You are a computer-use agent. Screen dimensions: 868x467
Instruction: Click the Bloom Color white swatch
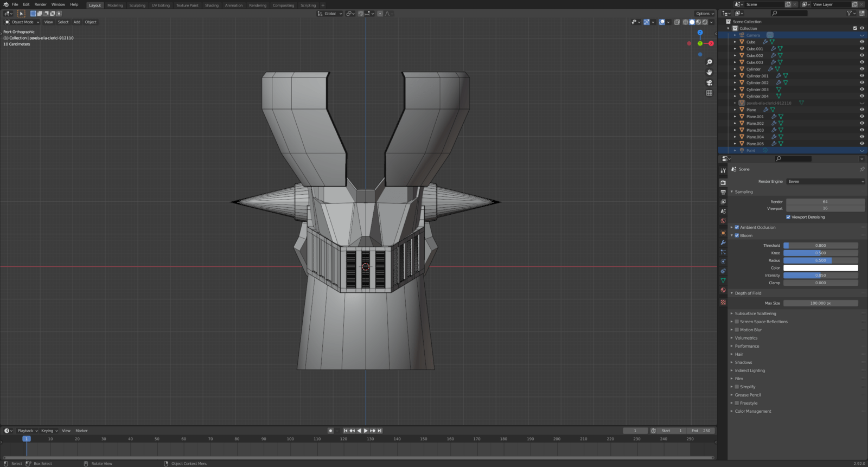click(820, 268)
